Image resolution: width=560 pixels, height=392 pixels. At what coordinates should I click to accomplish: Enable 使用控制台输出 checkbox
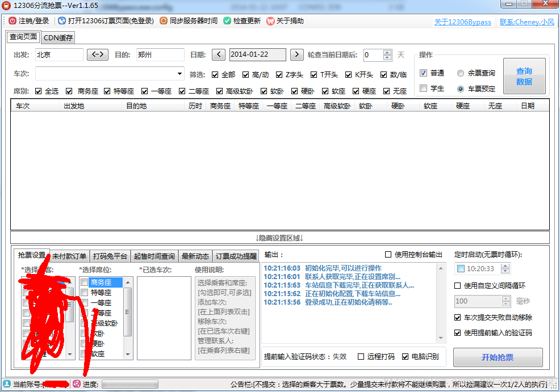coord(388,254)
